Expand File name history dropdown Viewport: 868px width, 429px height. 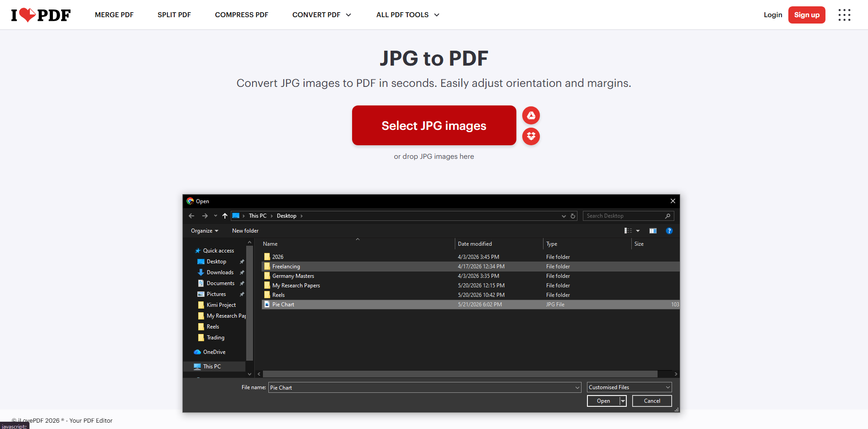pos(577,387)
